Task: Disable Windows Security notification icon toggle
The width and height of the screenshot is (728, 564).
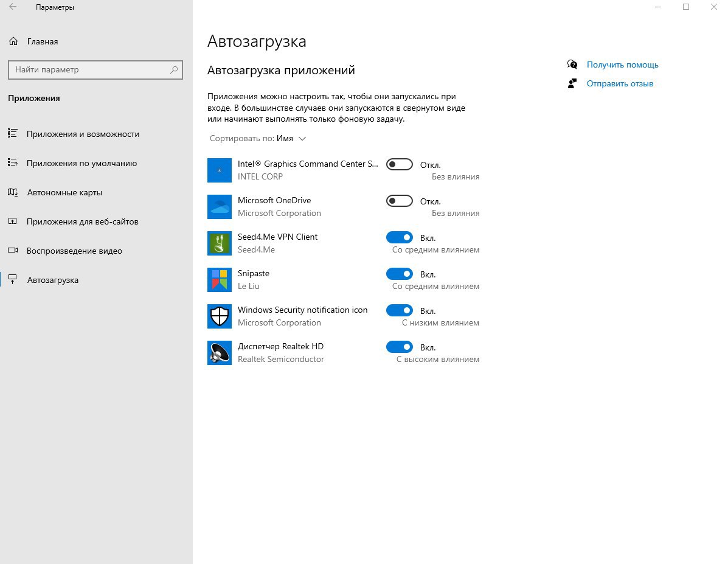Action: [400, 310]
